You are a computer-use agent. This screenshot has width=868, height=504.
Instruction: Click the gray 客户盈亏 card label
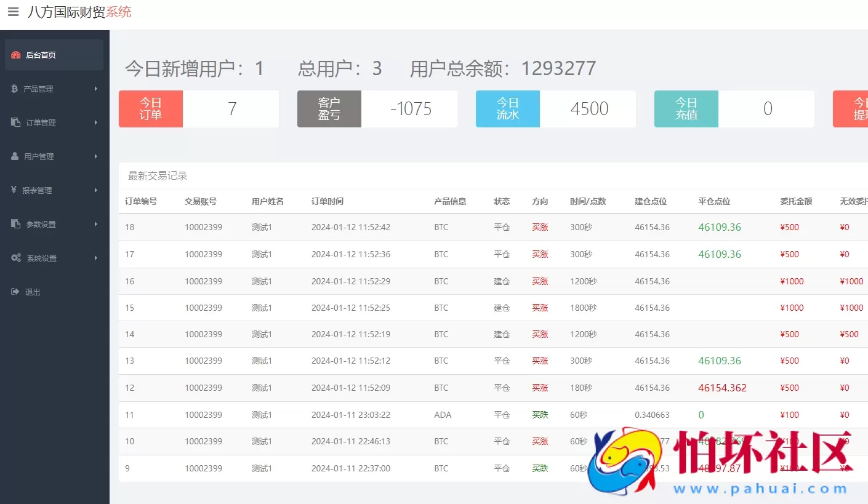click(329, 109)
